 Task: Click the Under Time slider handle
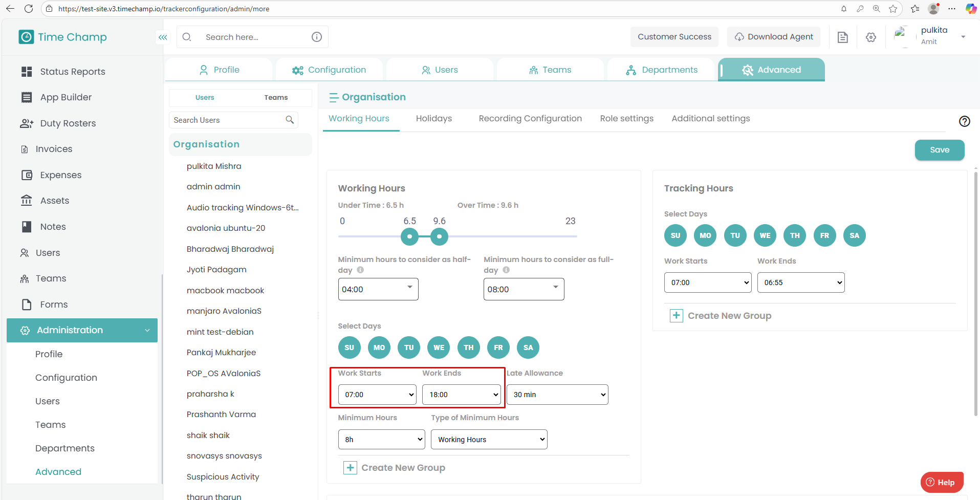pyautogui.click(x=409, y=236)
